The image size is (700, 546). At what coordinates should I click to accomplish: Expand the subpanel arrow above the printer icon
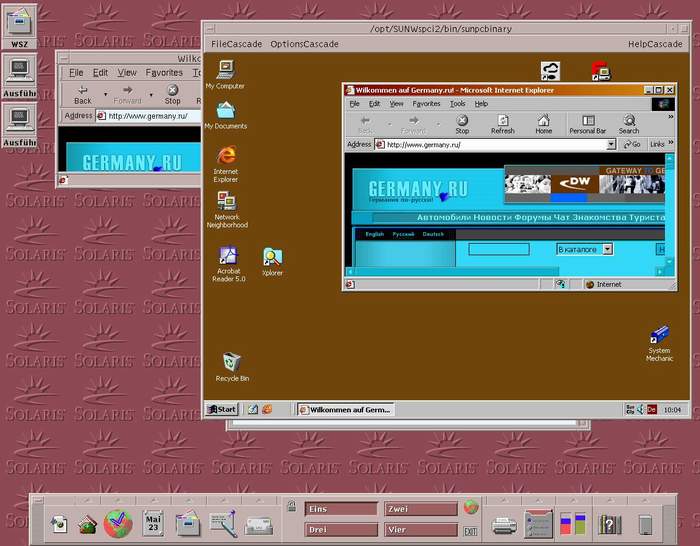tap(504, 500)
